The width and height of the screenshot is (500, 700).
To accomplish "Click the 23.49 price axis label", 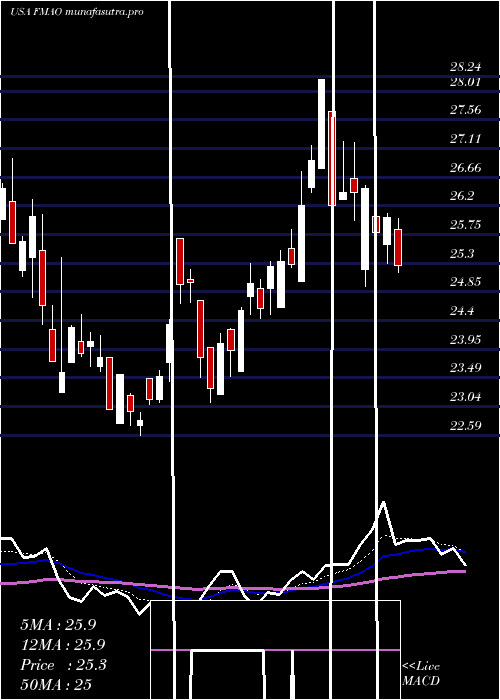I will tap(466, 368).
